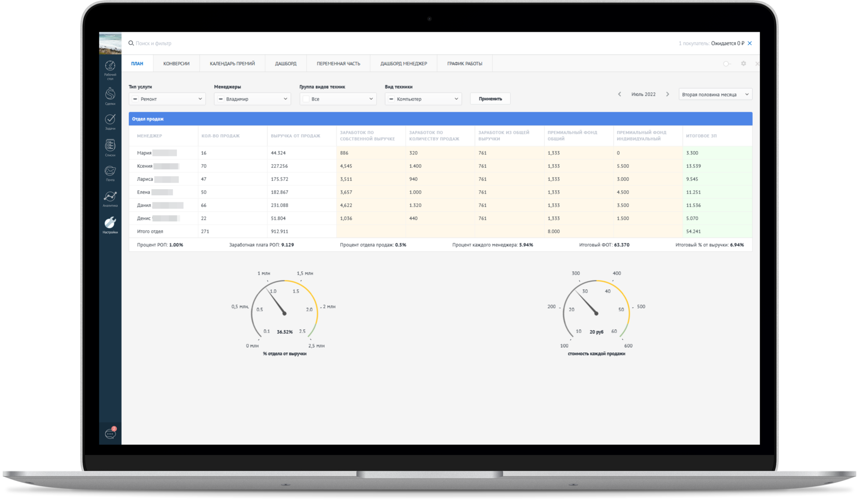859x504 pixels.
Task: Clear the Ремонт selection in Тип услуги
Action: coord(134,99)
